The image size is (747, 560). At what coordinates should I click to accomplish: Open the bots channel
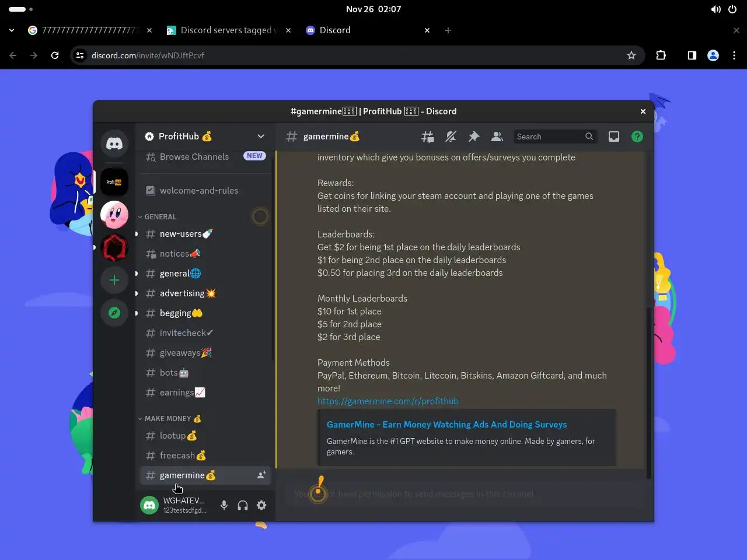[205, 373]
